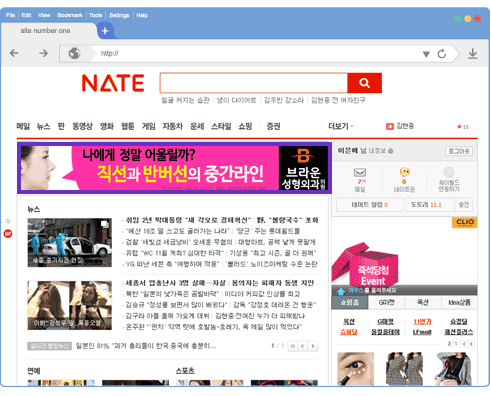This screenshot has height=396, width=491.
Task: Open the Settings menu
Action: 119,15
